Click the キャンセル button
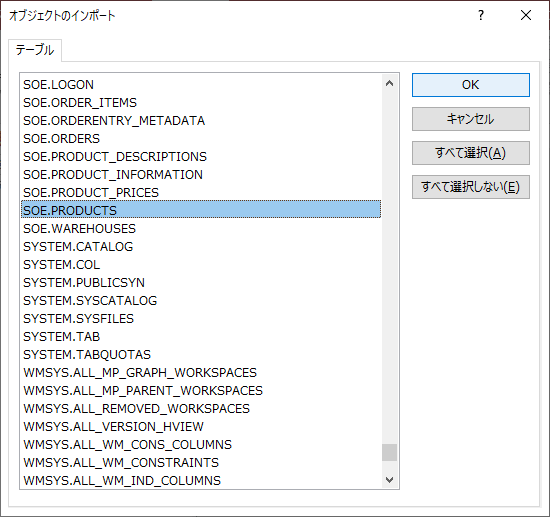The image size is (550, 517). [471, 119]
